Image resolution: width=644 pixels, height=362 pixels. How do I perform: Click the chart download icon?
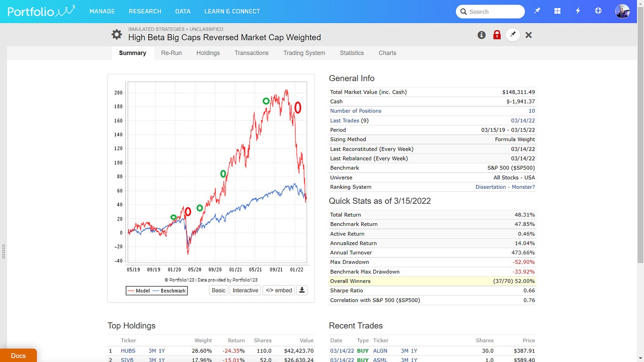(x=302, y=290)
